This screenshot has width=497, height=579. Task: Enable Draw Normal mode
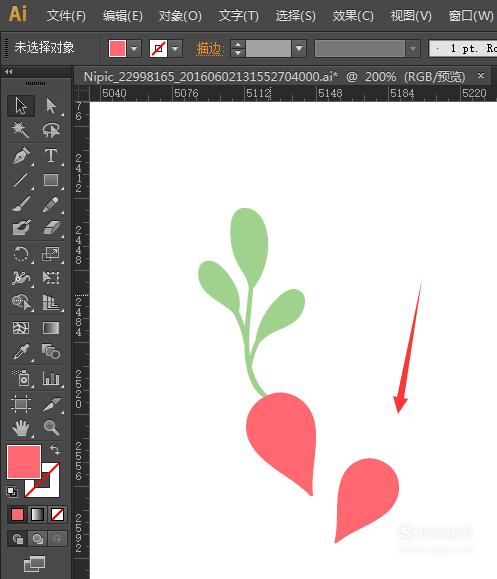click(x=17, y=539)
